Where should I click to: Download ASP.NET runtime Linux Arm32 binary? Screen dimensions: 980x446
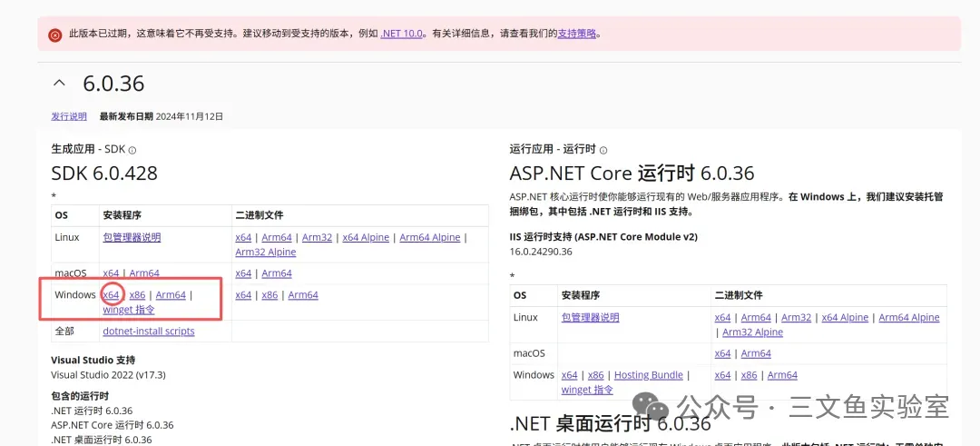coord(797,317)
